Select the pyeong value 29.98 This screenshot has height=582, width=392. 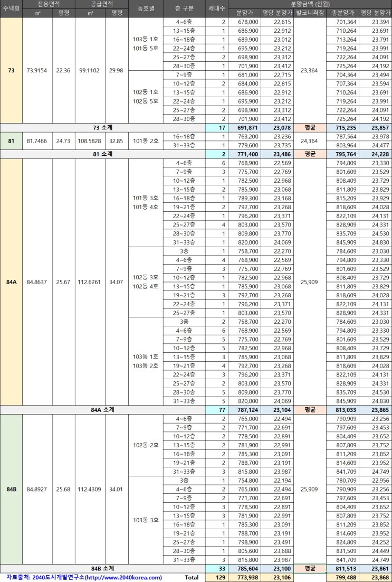117,71
